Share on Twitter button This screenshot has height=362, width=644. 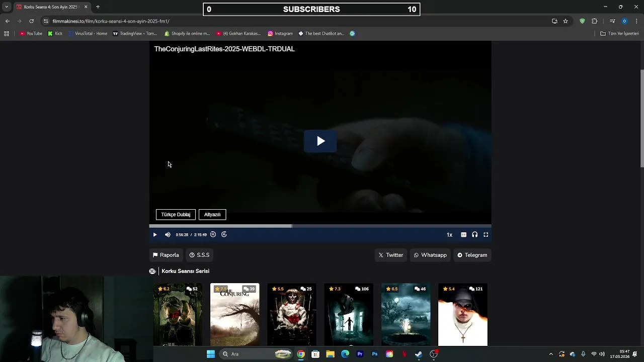[x=391, y=255]
